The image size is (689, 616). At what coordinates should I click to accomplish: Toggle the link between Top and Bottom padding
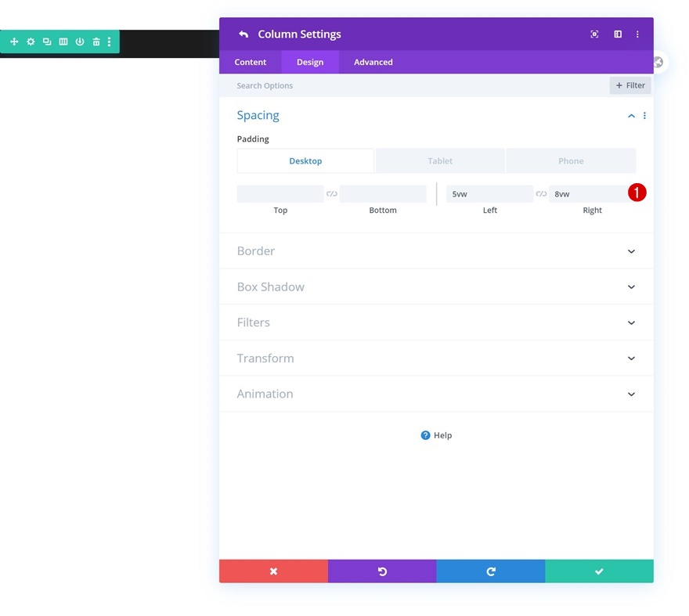tap(332, 194)
